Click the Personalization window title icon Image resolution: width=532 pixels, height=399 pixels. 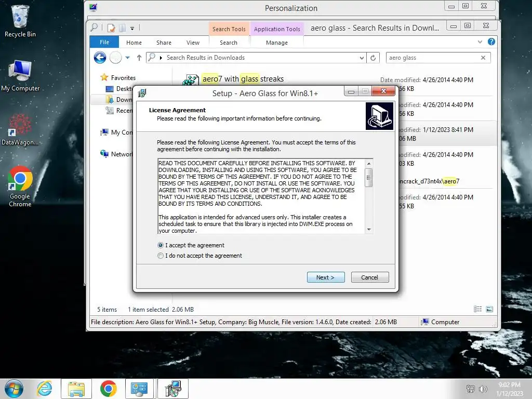tap(93, 7)
